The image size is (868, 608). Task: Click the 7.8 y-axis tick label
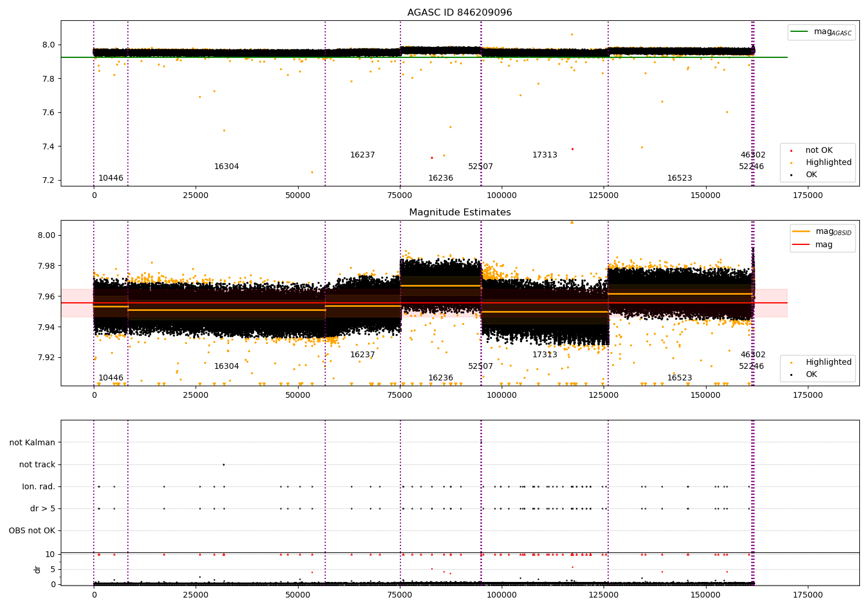coord(49,79)
